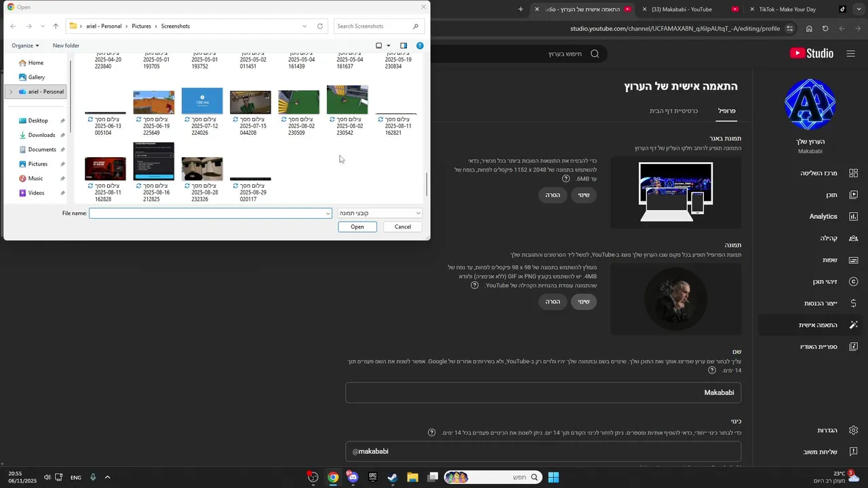The height and width of the screenshot is (488, 868).
Task: Click help icon next to handle description
Action: point(431,432)
